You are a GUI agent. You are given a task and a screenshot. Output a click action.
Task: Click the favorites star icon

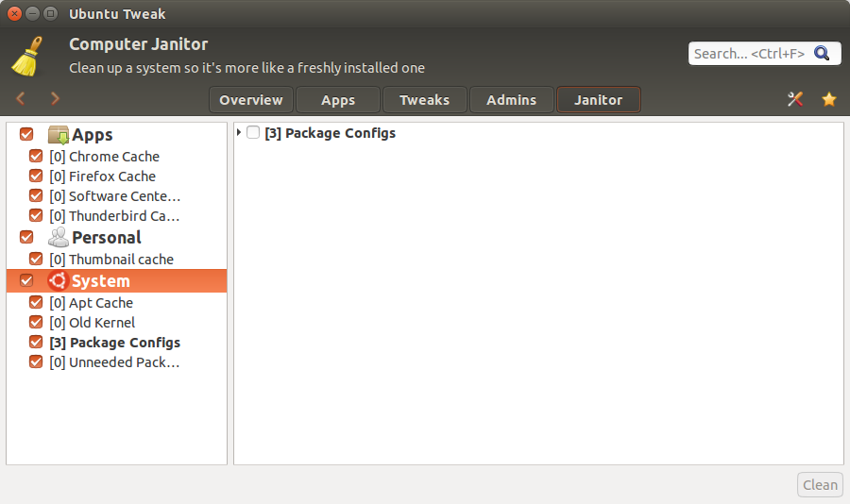pyautogui.click(x=829, y=99)
